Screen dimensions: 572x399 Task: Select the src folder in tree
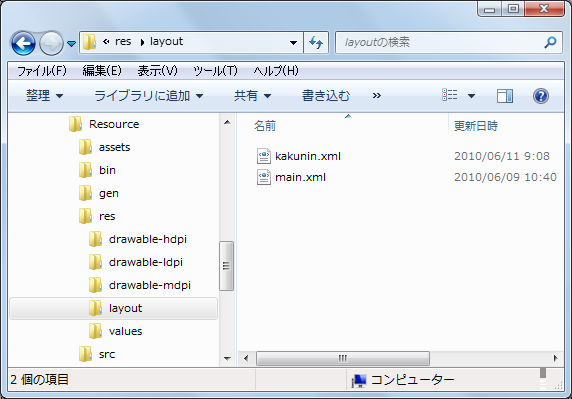[107, 354]
